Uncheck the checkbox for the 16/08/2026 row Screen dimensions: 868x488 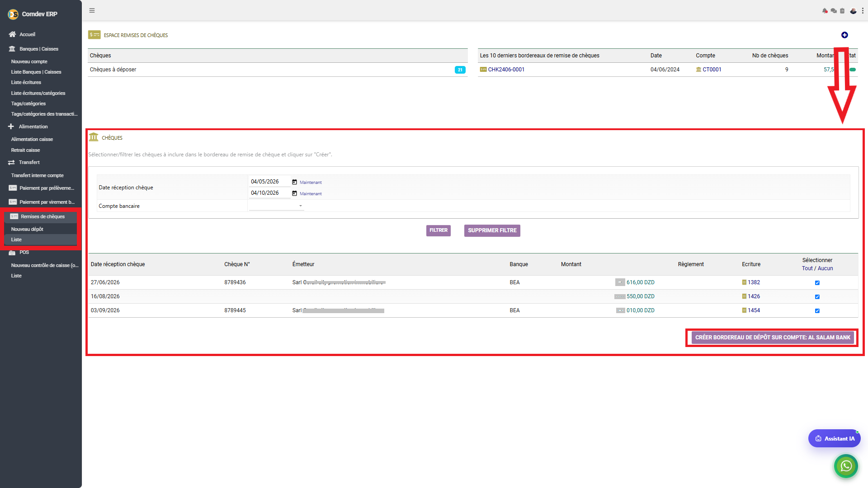(817, 297)
